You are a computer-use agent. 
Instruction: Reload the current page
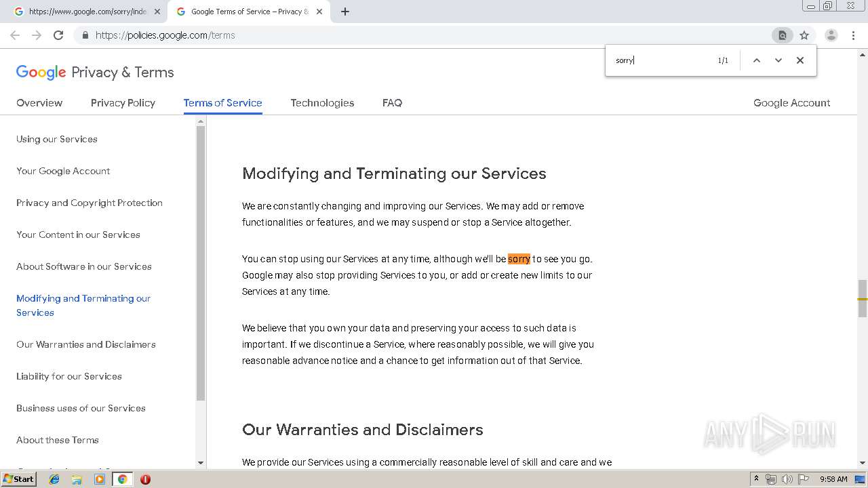[x=58, y=35]
